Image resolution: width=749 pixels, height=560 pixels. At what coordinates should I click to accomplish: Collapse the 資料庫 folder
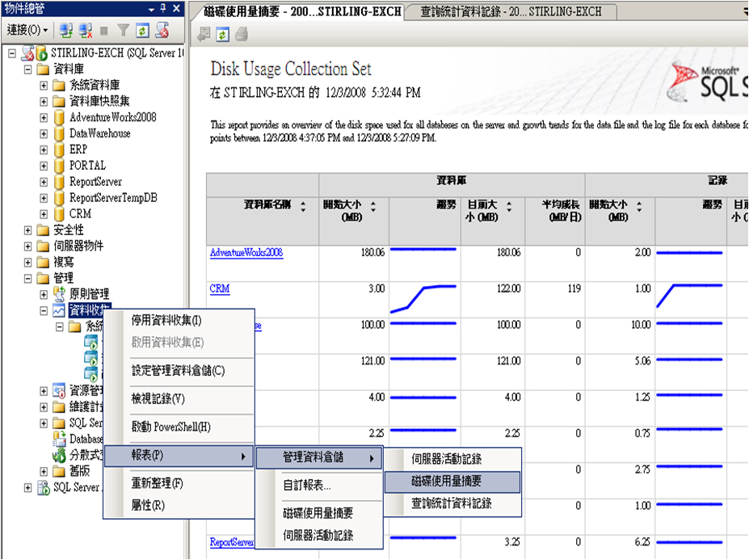tap(27, 69)
